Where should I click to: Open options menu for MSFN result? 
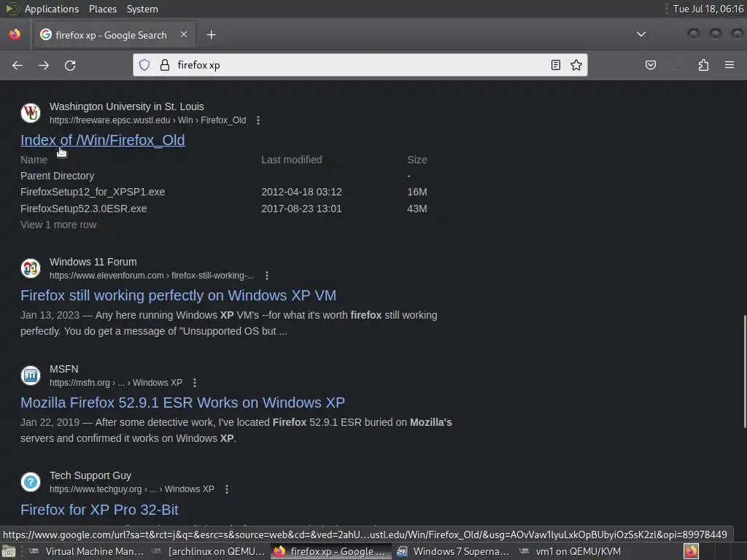194,383
